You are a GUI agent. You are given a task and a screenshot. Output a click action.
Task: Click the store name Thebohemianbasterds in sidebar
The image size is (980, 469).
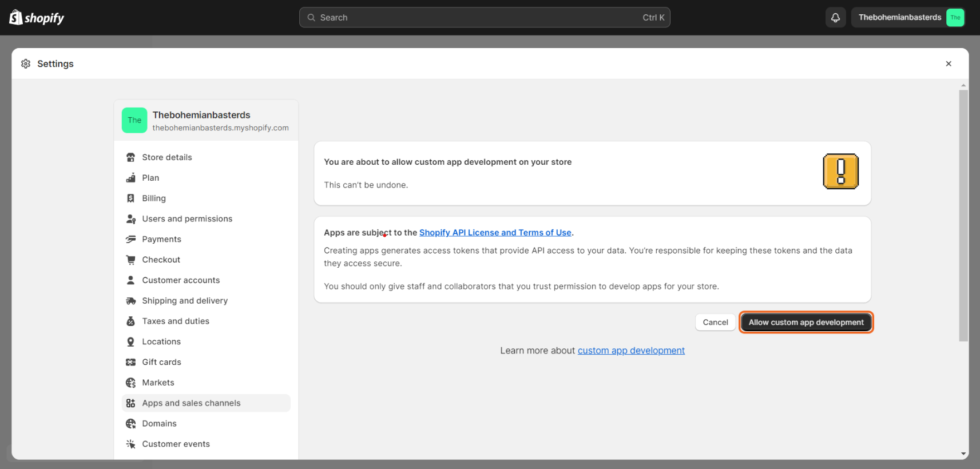pos(201,115)
